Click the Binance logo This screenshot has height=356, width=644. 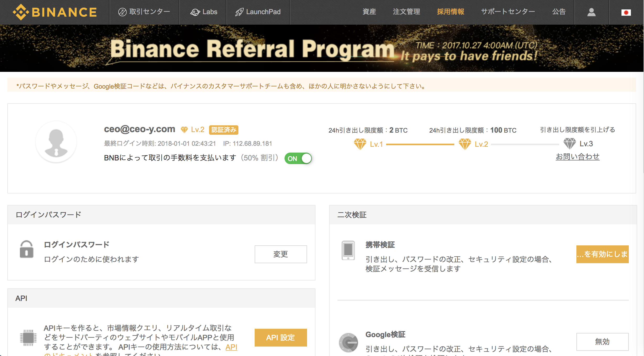coord(55,12)
